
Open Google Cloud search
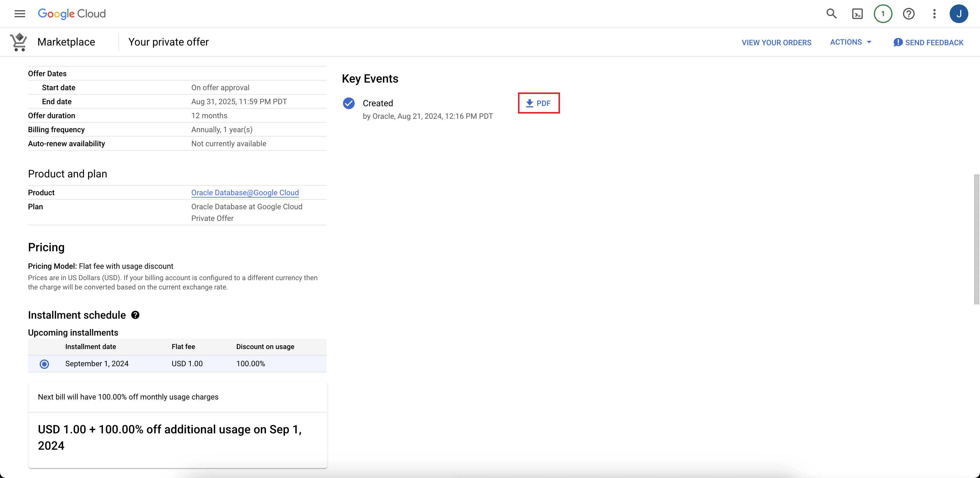click(832, 14)
